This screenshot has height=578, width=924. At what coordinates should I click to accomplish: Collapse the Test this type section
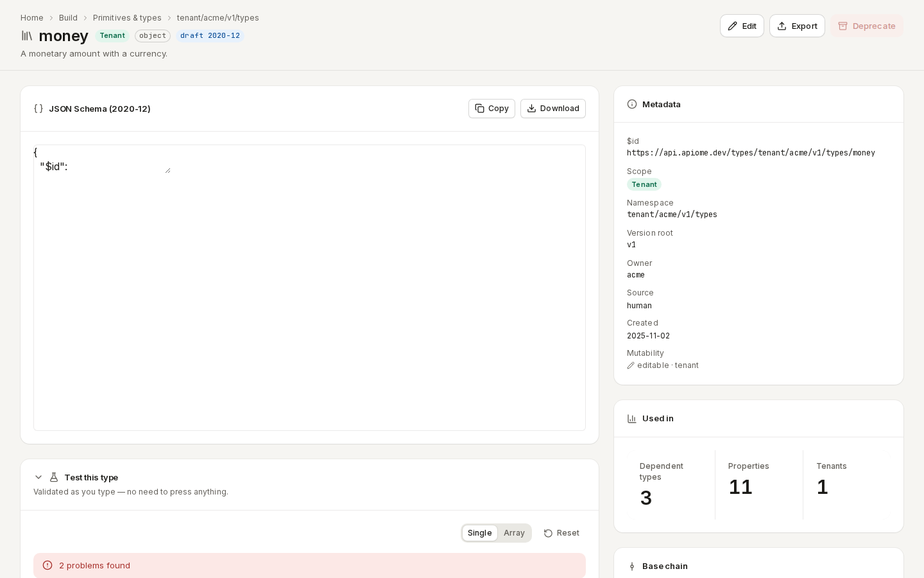[x=38, y=477]
